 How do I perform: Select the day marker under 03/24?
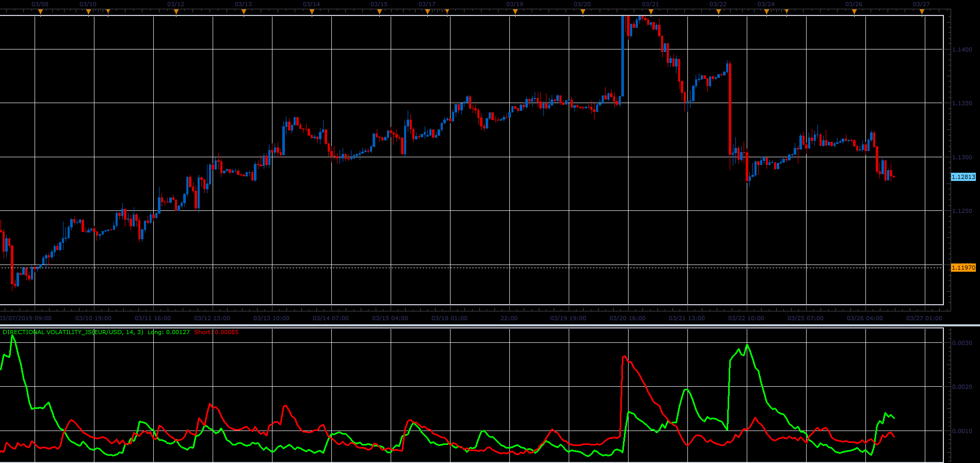point(766,11)
